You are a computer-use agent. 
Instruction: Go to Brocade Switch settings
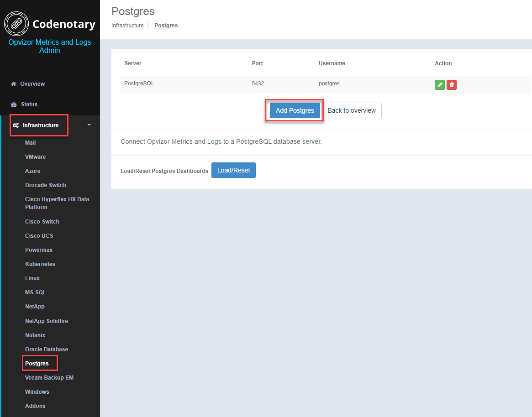pyautogui.click(x=46, y=185)
